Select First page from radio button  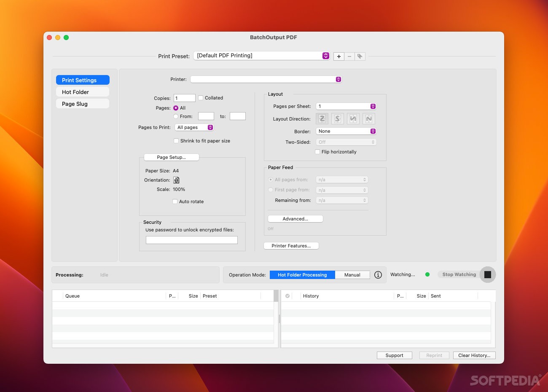click(x=271, y=190)
